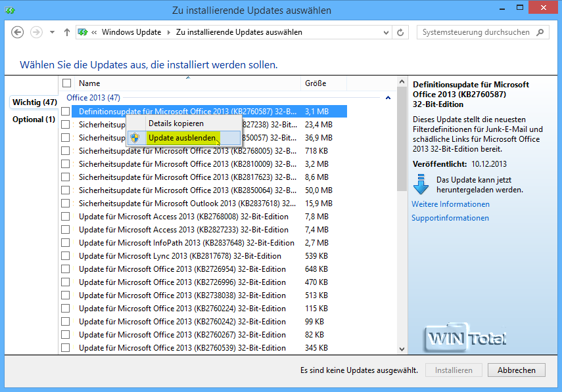Maximize the window
The height and width of the screenshot is (392, 562).
pos(520,8)
